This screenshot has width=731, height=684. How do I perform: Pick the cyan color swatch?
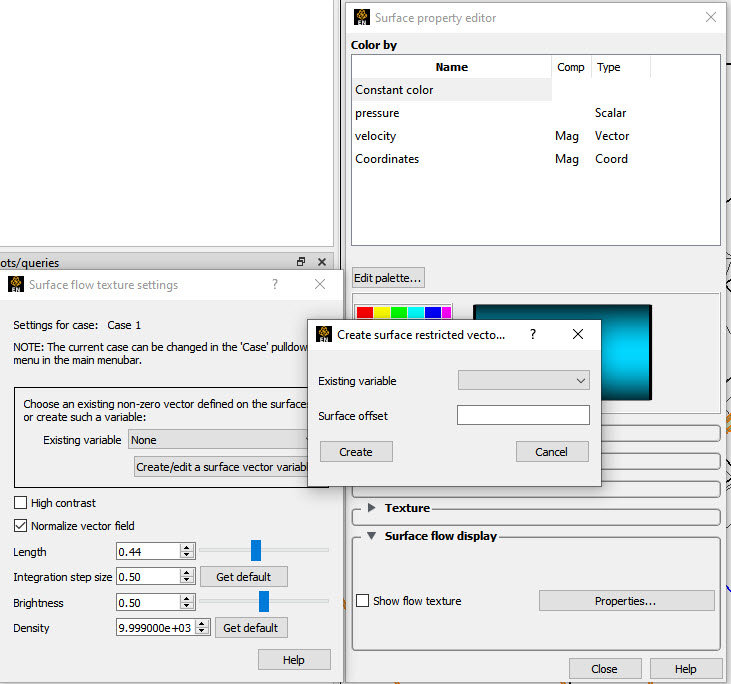click(x=416, y=312)
